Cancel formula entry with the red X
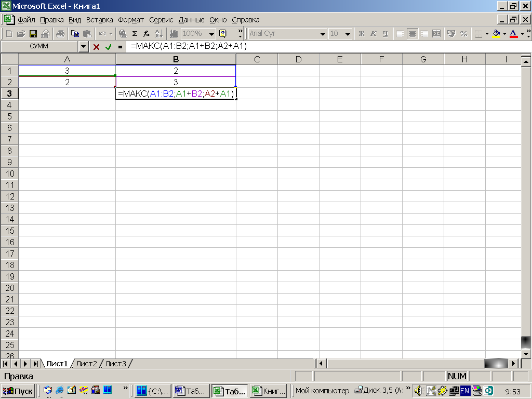532x399 pixels. [x=96, y=47]
